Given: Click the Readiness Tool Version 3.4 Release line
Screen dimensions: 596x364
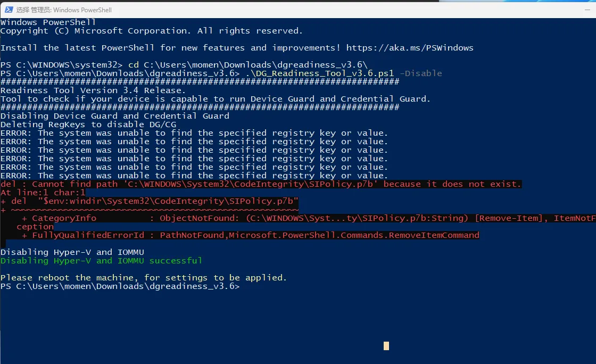Looking at the screenshot, I should (x=93, y=90).
